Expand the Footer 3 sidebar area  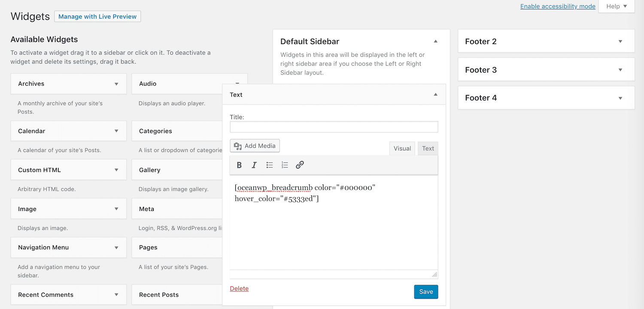(x=620, y=69)
